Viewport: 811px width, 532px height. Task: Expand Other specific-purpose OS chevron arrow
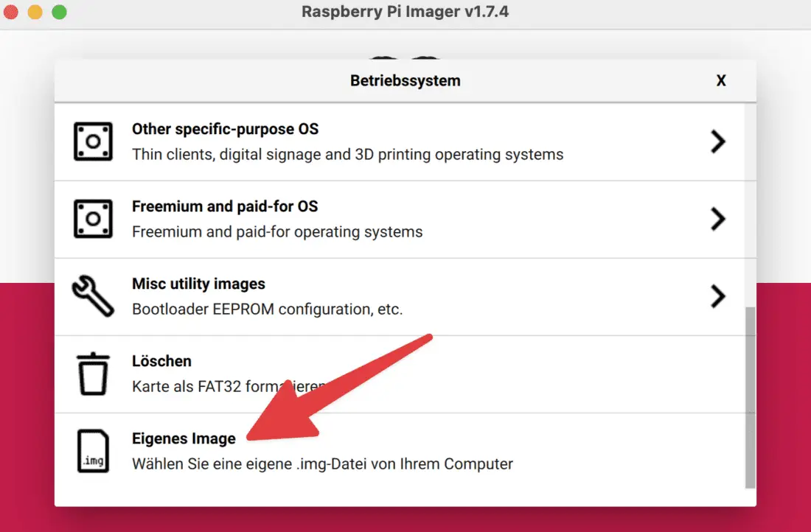coord(717,141)
